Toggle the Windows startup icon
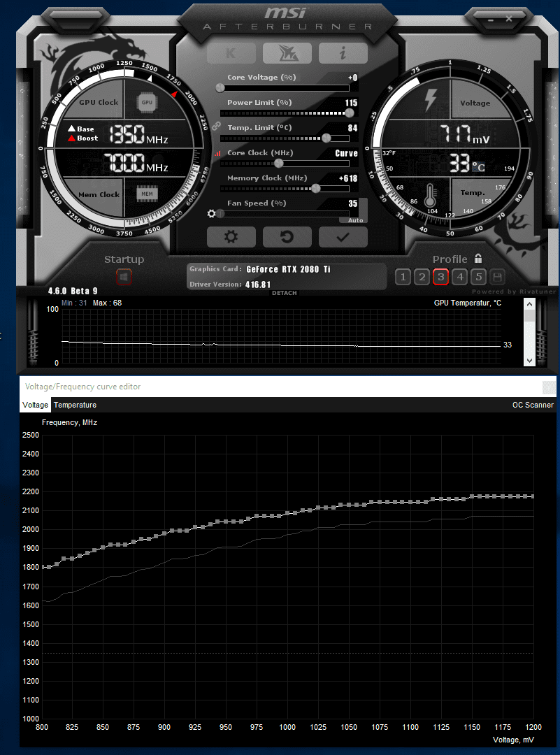The image size is (560, 755). 124,277
